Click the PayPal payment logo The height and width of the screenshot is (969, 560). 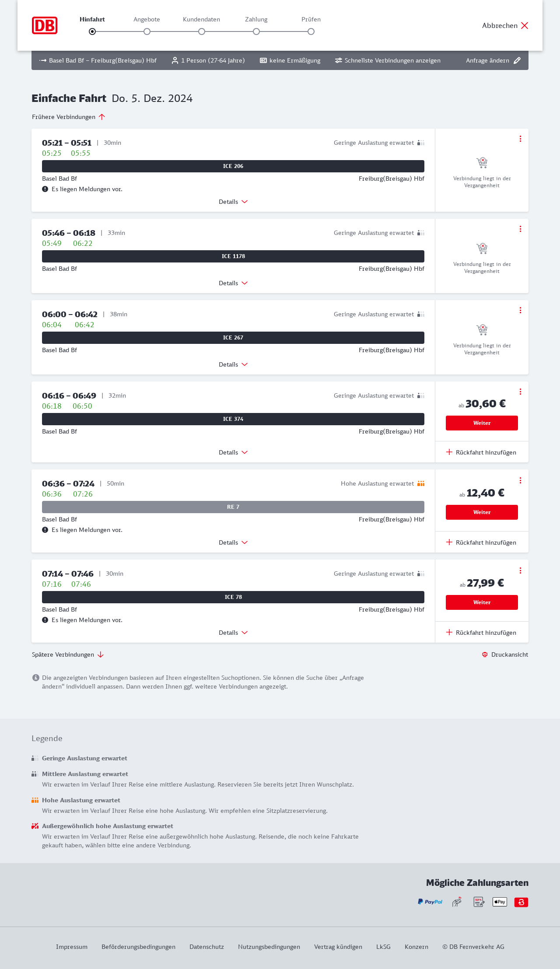coord(430,902)
